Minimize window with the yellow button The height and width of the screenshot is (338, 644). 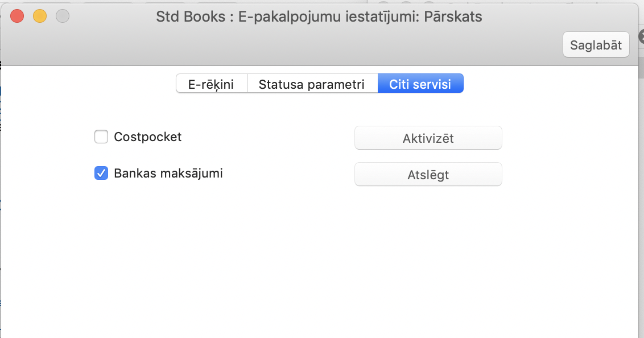tap(40, 17)
